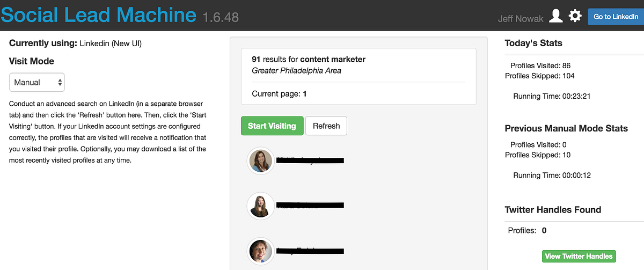The image size is (644, 270).
Task: Click the Twitter Handles Found heading
Action: (x=553, y=210)
